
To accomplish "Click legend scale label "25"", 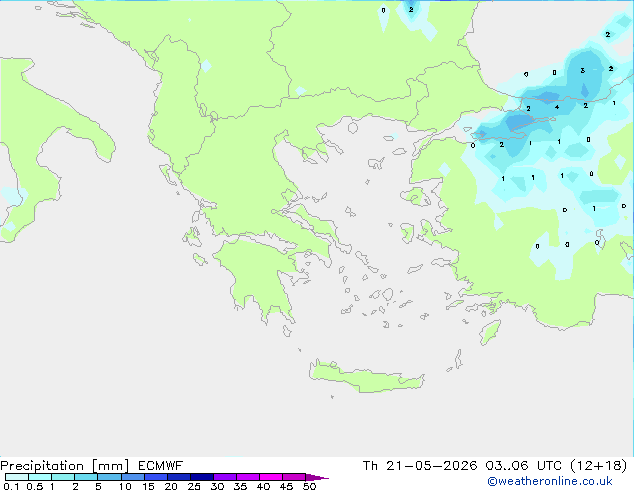I will pos(194,486).
